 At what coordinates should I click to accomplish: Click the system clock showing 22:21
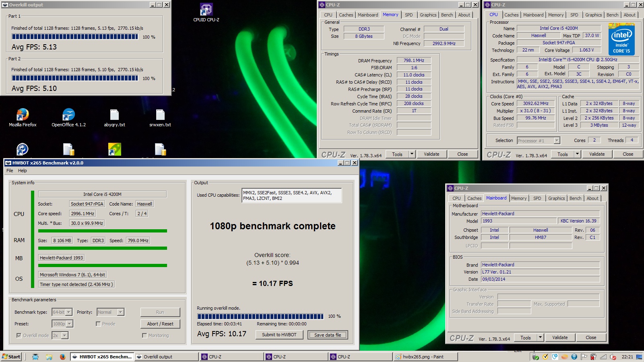click(x=627, y=357)
